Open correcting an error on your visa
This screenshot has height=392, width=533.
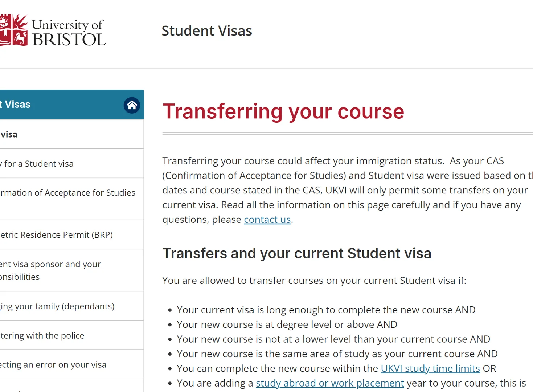(72, 365)
